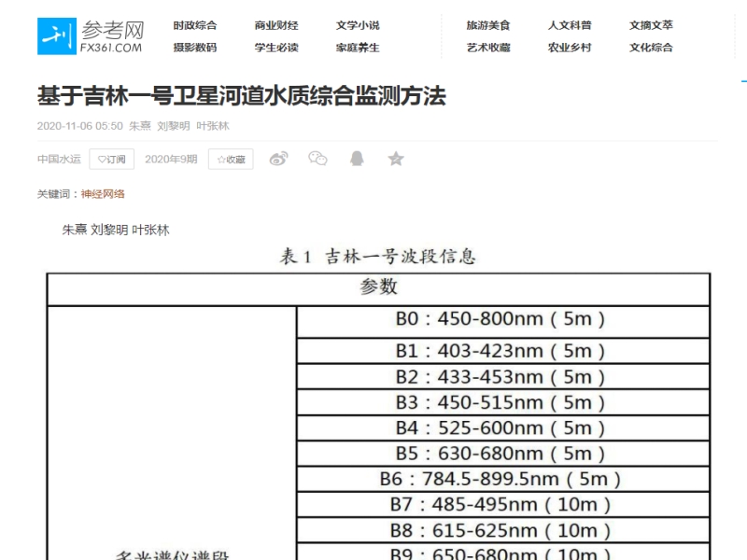Navigate to 旅游美食 section
This screenshot has width=747, height=560.
click(488, 25)
